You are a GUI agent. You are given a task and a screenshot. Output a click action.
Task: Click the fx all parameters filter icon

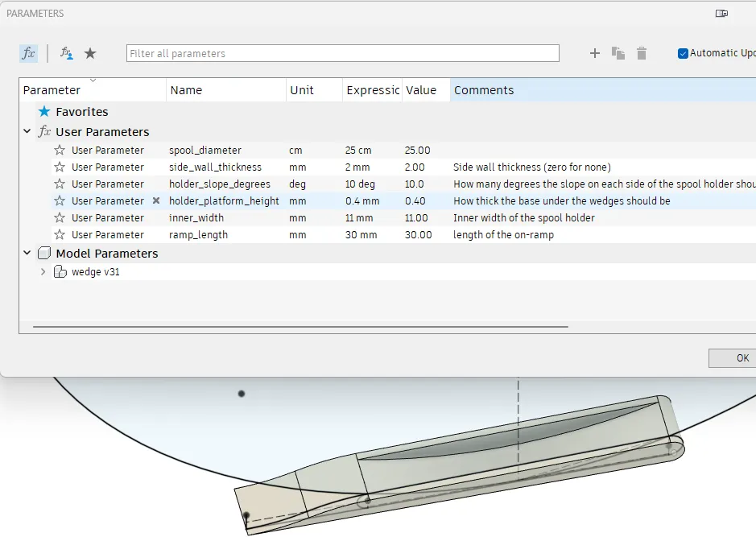[28, 53]
